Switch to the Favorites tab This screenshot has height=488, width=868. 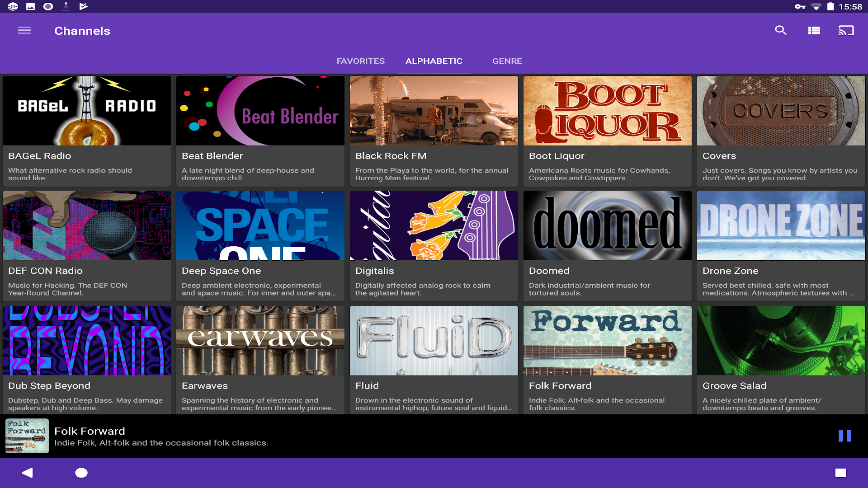pyautogui.click(x=360, y=61)
